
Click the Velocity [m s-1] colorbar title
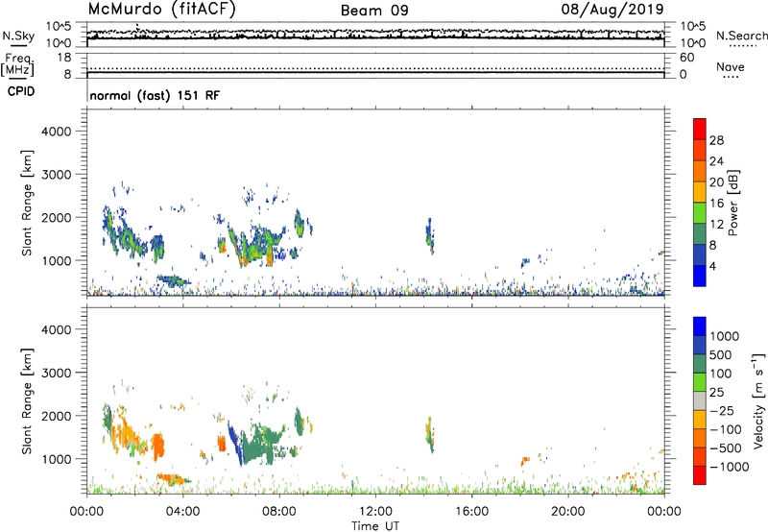pos(758,400)
